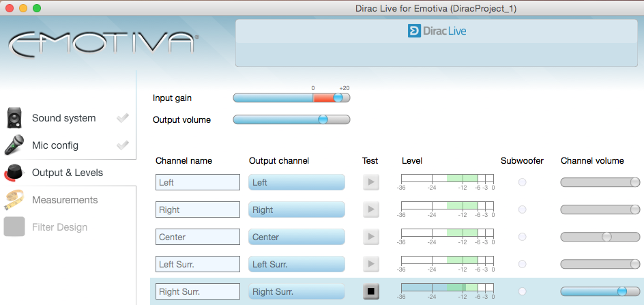Click the tape measure icon beside Measurements
Image resolution: width=644 pixels, height=305 pixels.
click(x=15, y=200)
